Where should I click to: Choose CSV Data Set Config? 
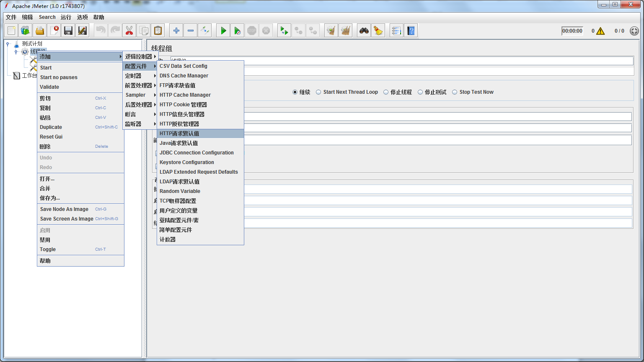tap(200, 66)
